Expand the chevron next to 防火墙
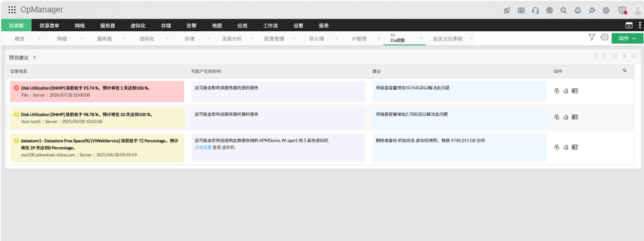 [336, 39]
